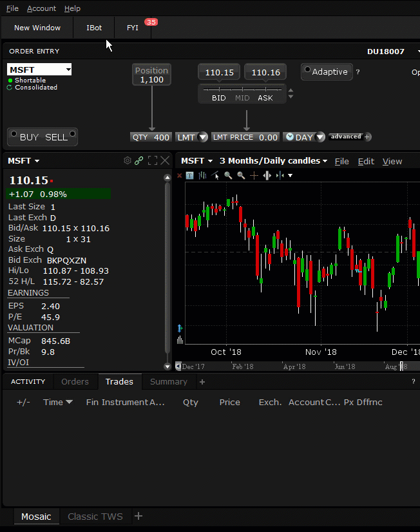The image size is (420, 532).
Task: Open the Help menu
Action: coord(72,8)
